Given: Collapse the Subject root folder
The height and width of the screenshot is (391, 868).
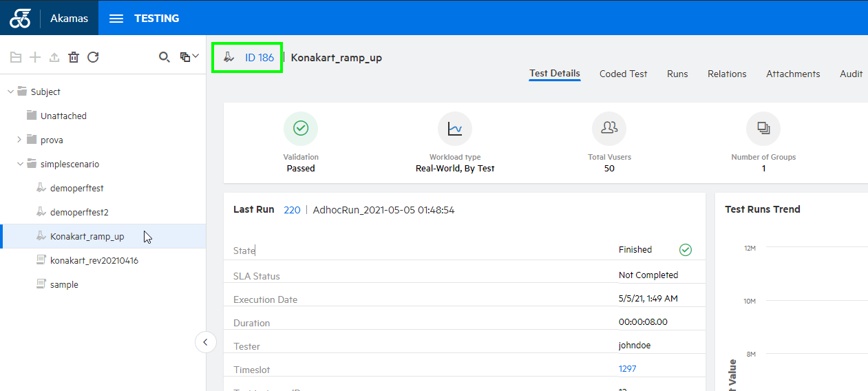Looking at the screenshot, I should pos(10,92).
